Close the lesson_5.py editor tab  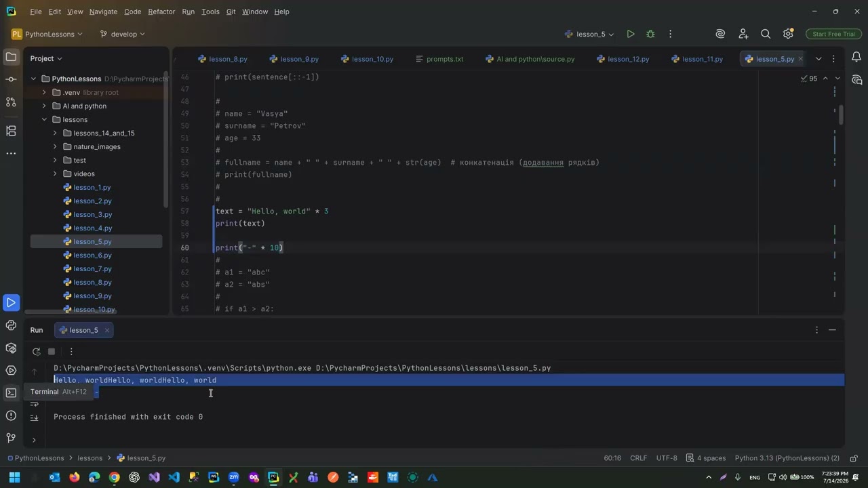click(800, 59)
